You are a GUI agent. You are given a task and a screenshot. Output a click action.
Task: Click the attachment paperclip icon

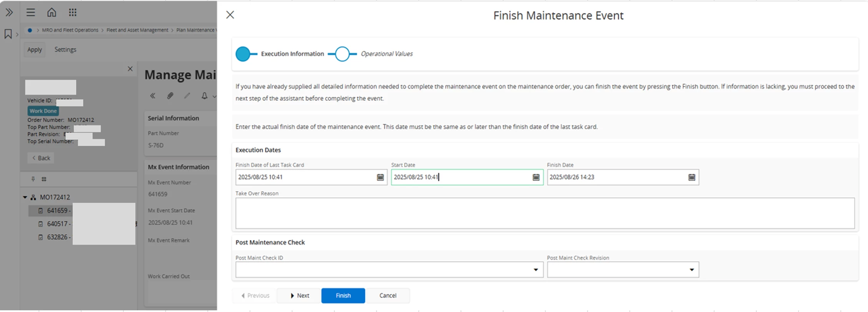(170, 96)
